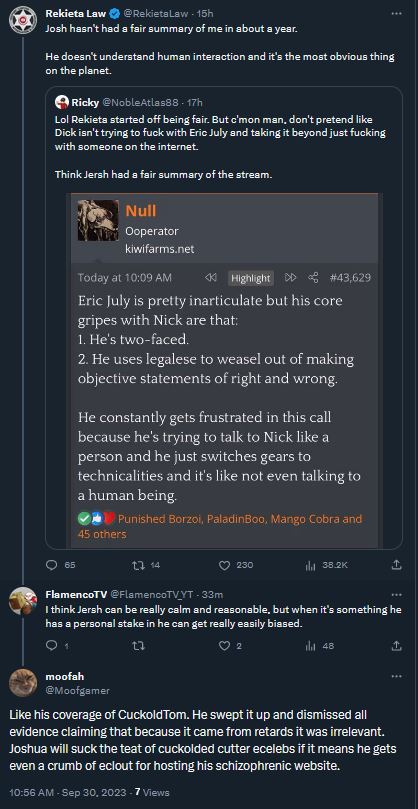Open Rekieta Law's profile avatar
Viewport: 418px width, 809px height.
tap(23, 20)
